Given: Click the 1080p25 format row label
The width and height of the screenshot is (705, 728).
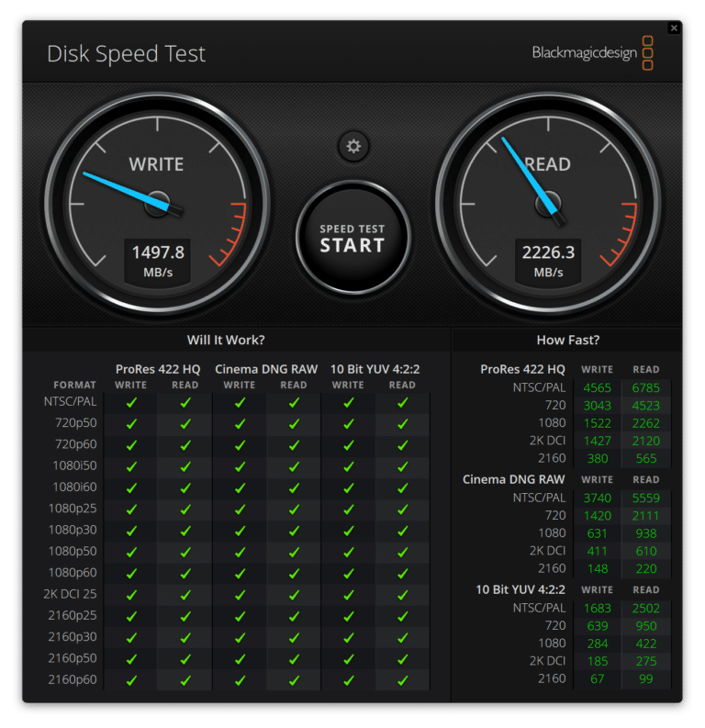Looking at the screenshot, I should 73,509.
